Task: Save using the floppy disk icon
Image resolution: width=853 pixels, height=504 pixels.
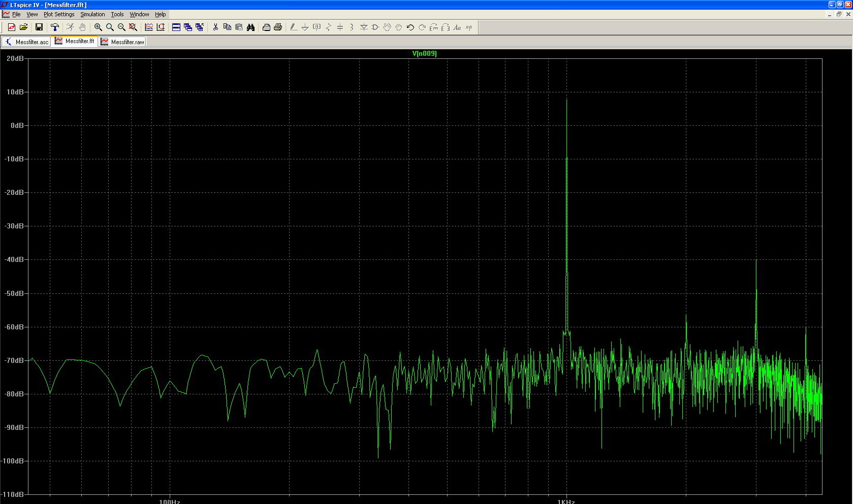Action: (39, 27)
